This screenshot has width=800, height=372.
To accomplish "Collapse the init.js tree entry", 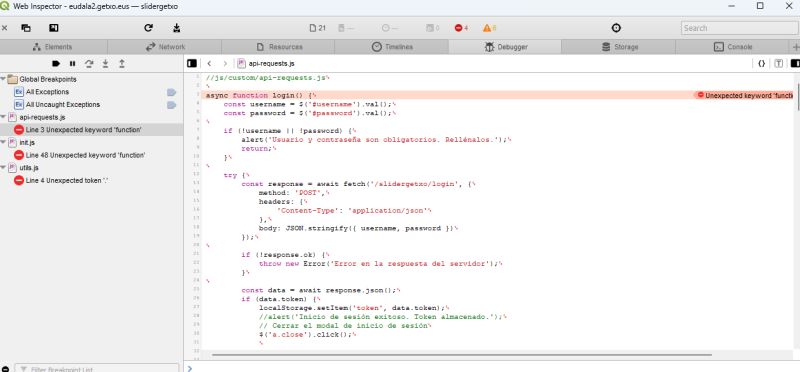I will [3, 142].
